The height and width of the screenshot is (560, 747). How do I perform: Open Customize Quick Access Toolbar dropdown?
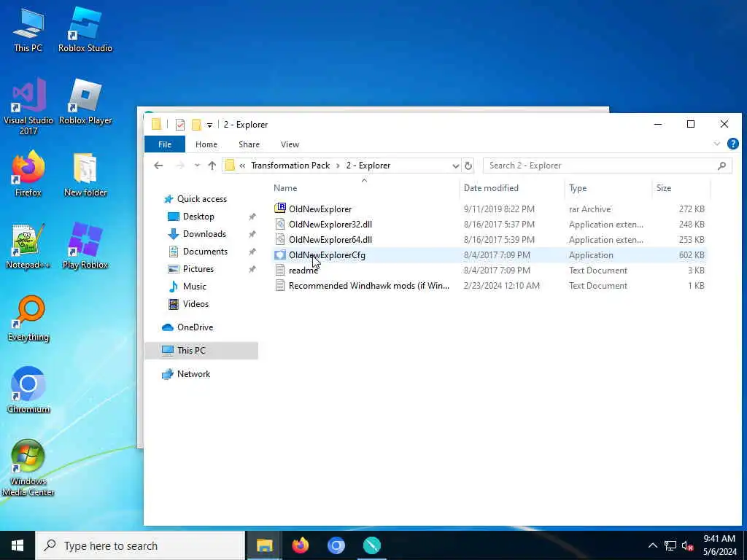tap(209, 125)
